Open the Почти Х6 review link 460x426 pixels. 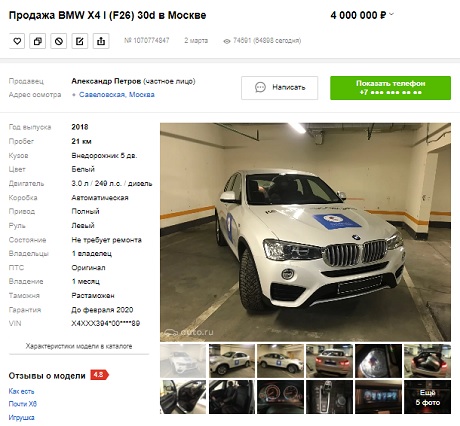click(x=23, y=404)
